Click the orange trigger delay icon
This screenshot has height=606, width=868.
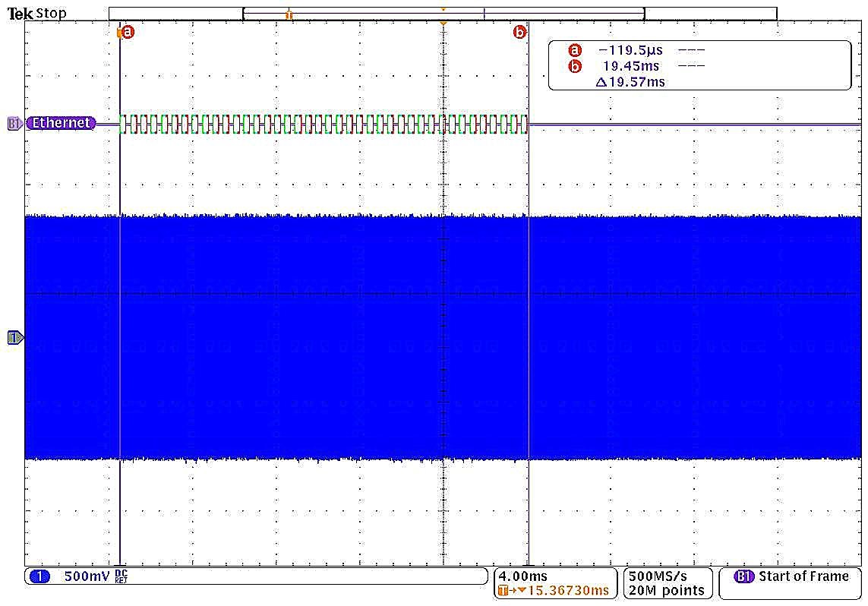[504, 591]
